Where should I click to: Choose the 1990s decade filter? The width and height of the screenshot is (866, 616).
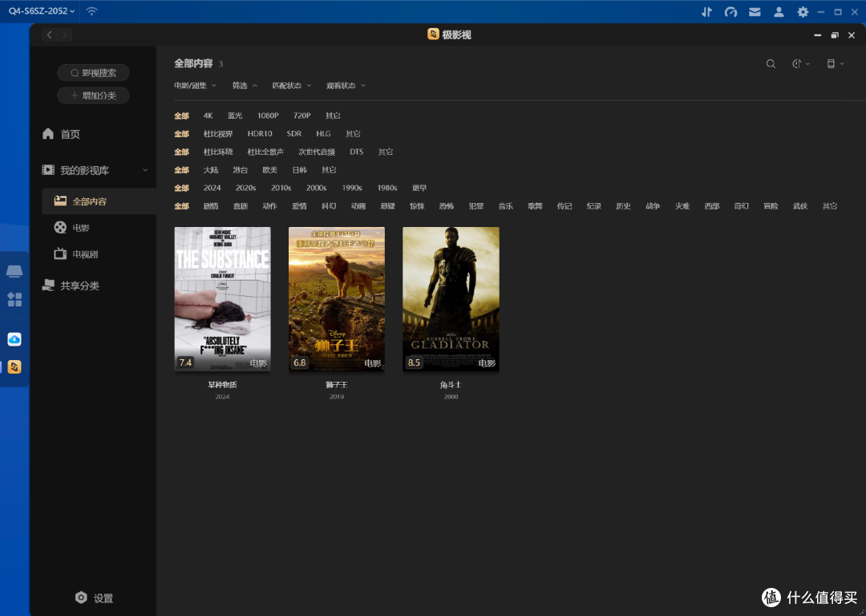tap(351, 188)
